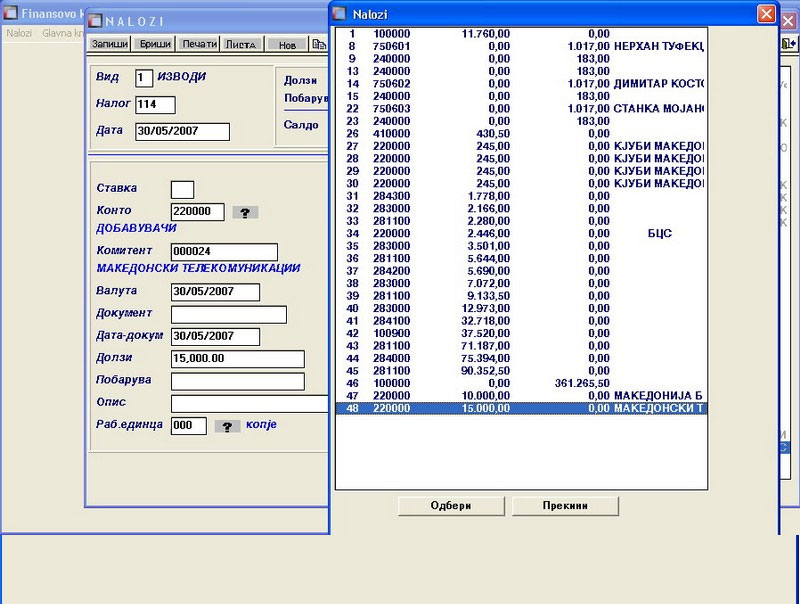Select highlighted row 48 МАКЕДОНСКИ Т

click(521, 408)
